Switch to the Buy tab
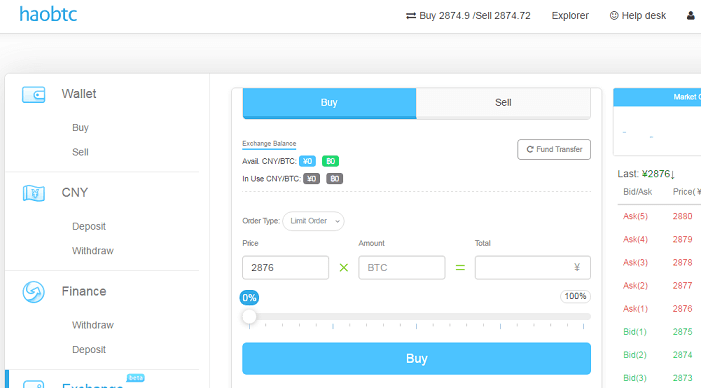This screenshot has width=701, height=388. (329, 103)
